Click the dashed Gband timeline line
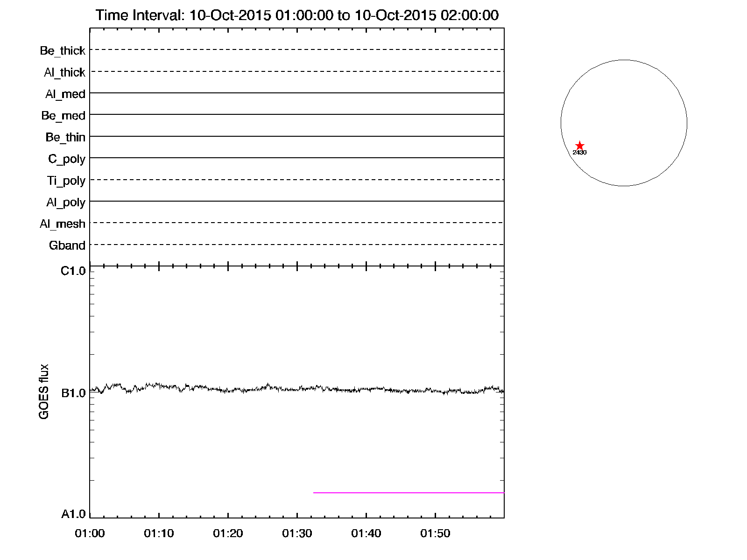Image resolution: width=747 pixels, height=560 pixels. click(x=297, y=245)
